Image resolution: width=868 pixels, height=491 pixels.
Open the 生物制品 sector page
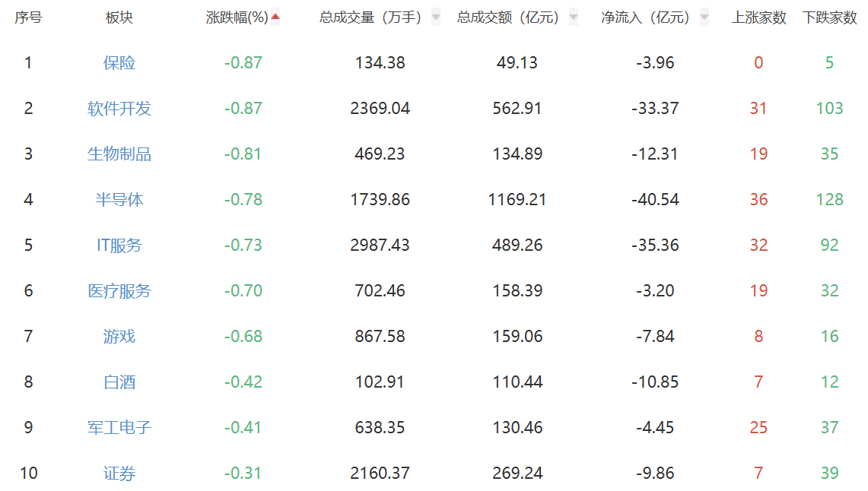point(119,154)
